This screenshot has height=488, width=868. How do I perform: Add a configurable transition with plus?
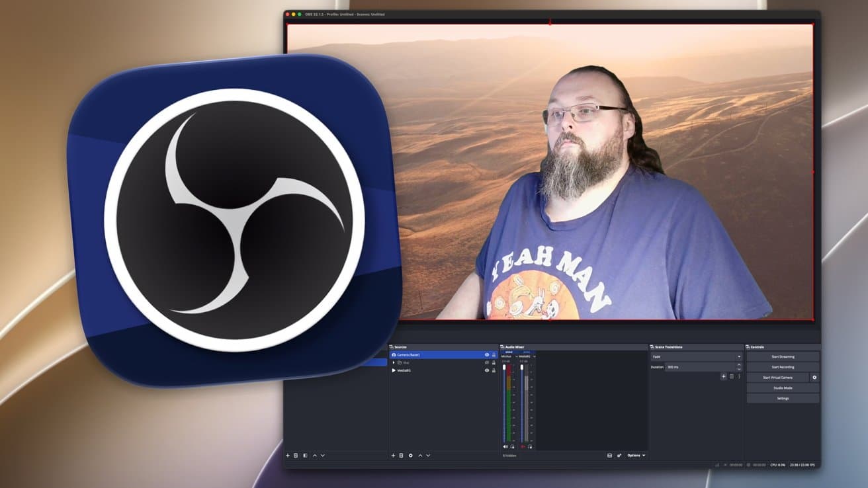[724, 376]
